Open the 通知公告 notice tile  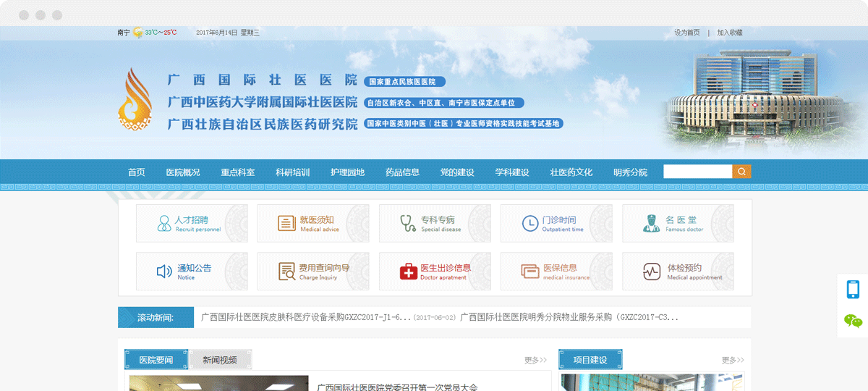click(192, 272)
